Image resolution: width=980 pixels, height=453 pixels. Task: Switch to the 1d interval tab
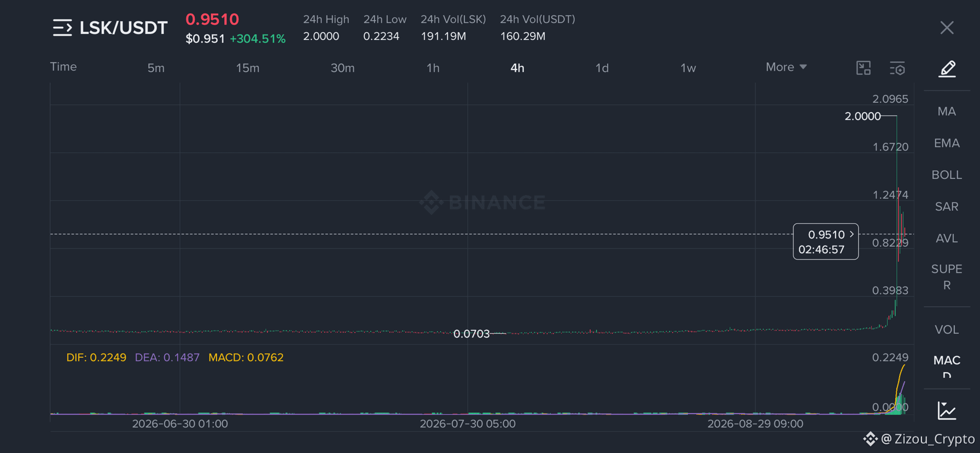point(602,68)
